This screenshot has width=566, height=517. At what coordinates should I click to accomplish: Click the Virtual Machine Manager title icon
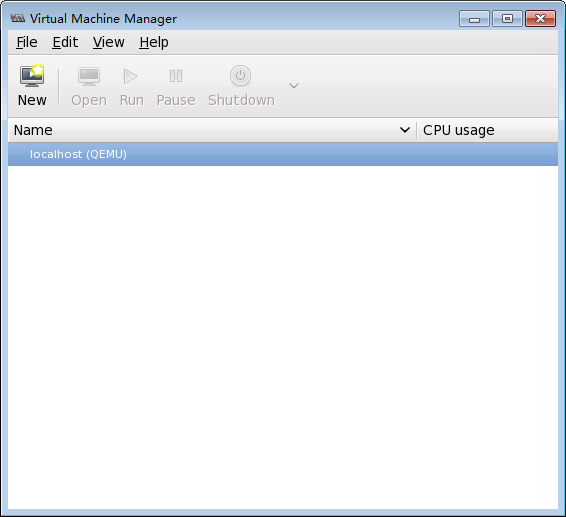point(18,18)
